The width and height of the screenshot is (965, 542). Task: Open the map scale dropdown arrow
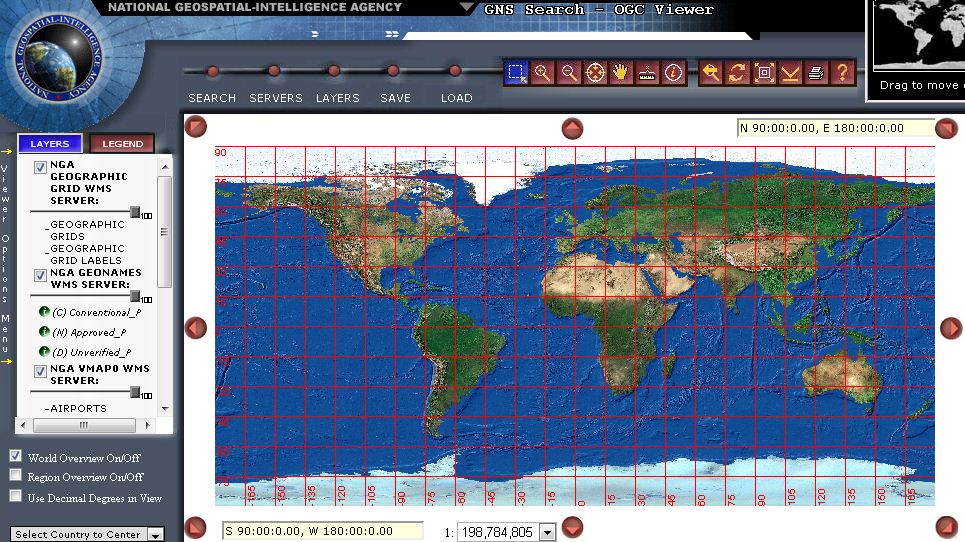[547, 532]
